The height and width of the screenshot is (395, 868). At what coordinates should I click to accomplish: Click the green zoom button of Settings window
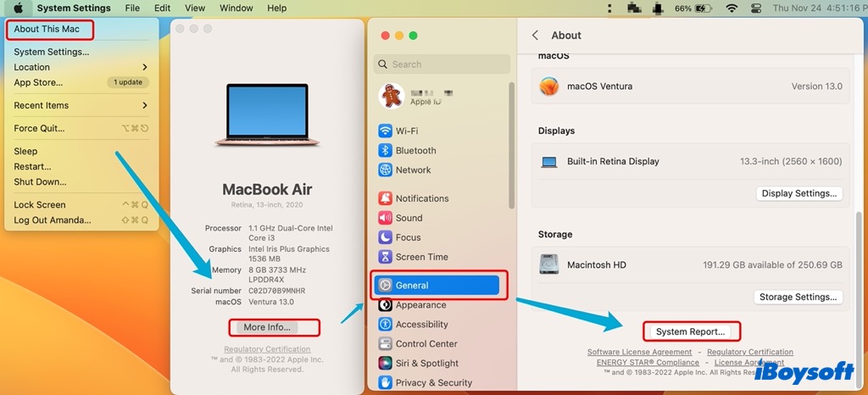tap(413, 36)
